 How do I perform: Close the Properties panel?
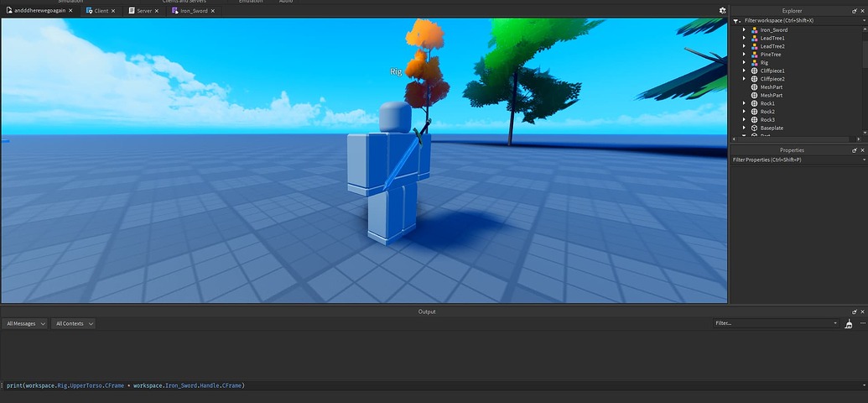click(862, 150)
